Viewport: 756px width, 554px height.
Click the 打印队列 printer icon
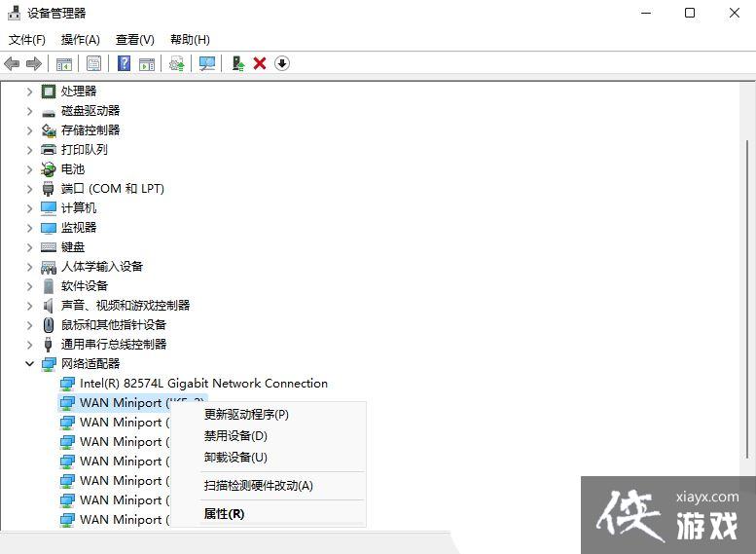pyautogui.click(x=49, y=150)
